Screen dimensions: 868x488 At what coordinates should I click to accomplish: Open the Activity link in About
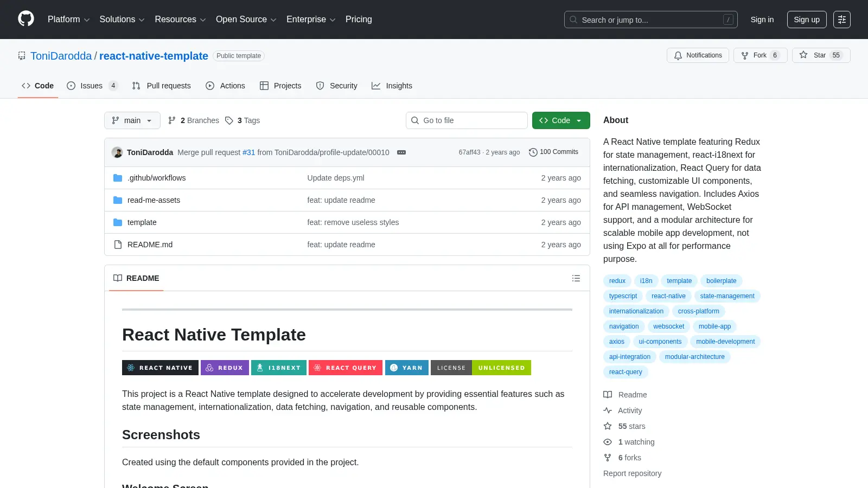623,410
